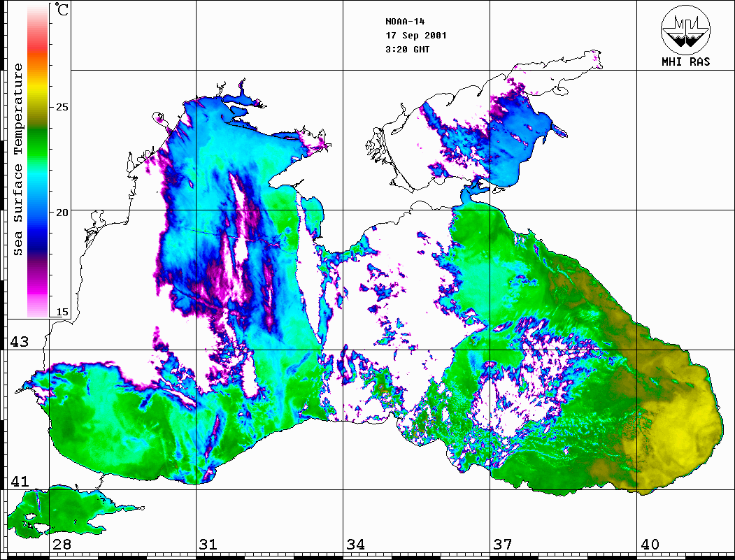Click the '25' colorbar tick label
Screen dimensions: 735x560
point(62,107)
